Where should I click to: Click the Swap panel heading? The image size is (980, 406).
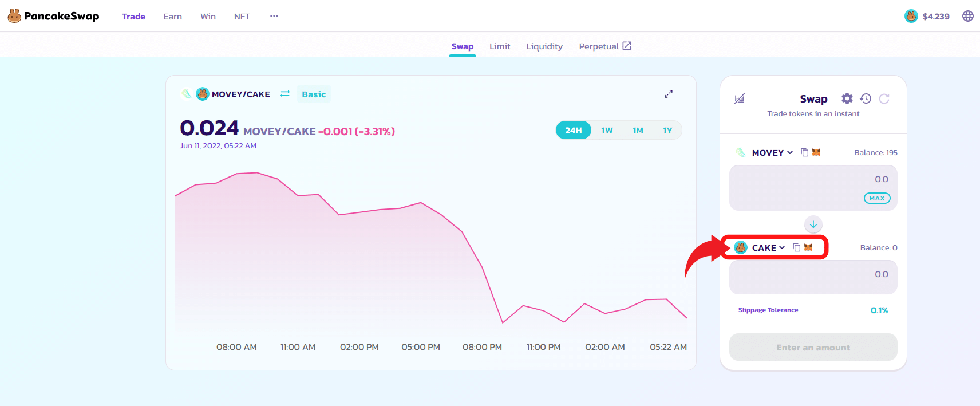click(x=813, y=99)
